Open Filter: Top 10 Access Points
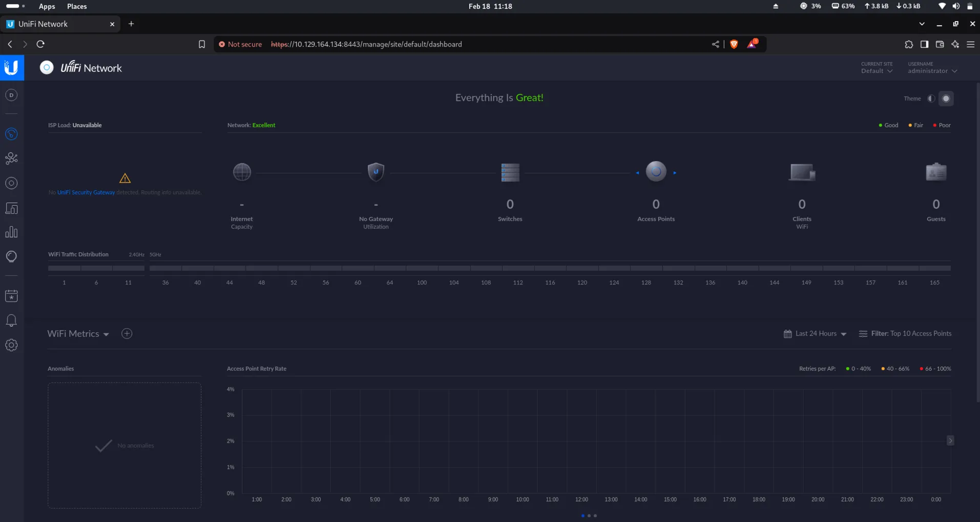The width and height of the screenshot is (980, 522). pos(905,334)
